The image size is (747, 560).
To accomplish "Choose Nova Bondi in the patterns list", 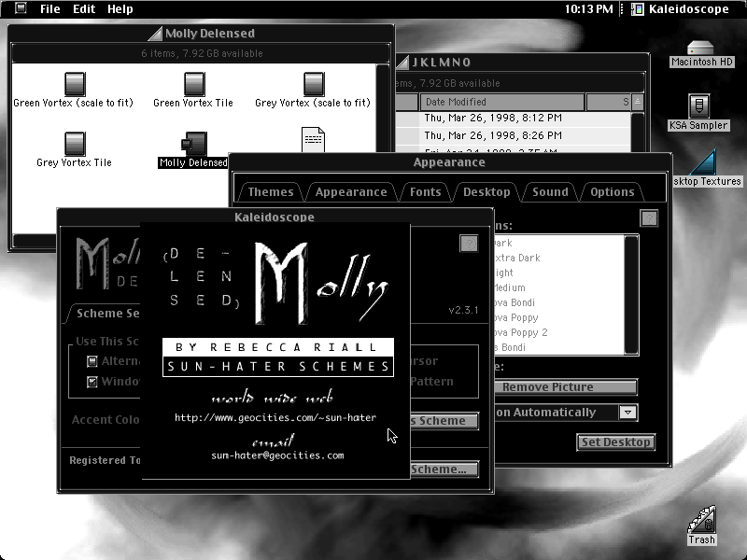I will 514,302.
